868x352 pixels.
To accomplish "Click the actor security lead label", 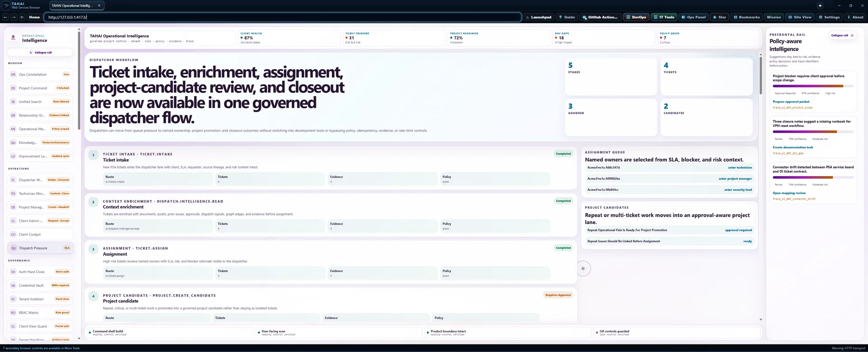I will tap(738, 190).
